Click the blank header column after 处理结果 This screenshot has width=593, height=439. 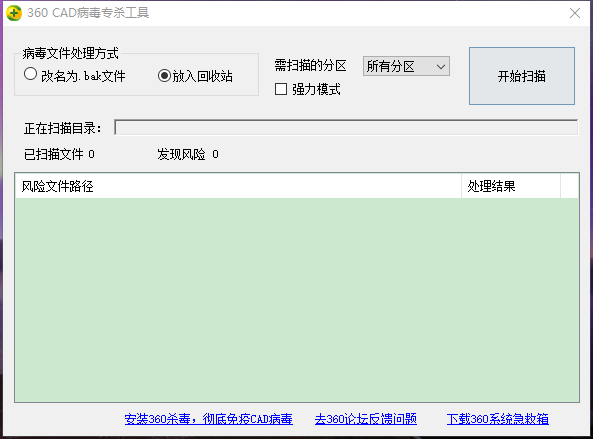[570, 186]
